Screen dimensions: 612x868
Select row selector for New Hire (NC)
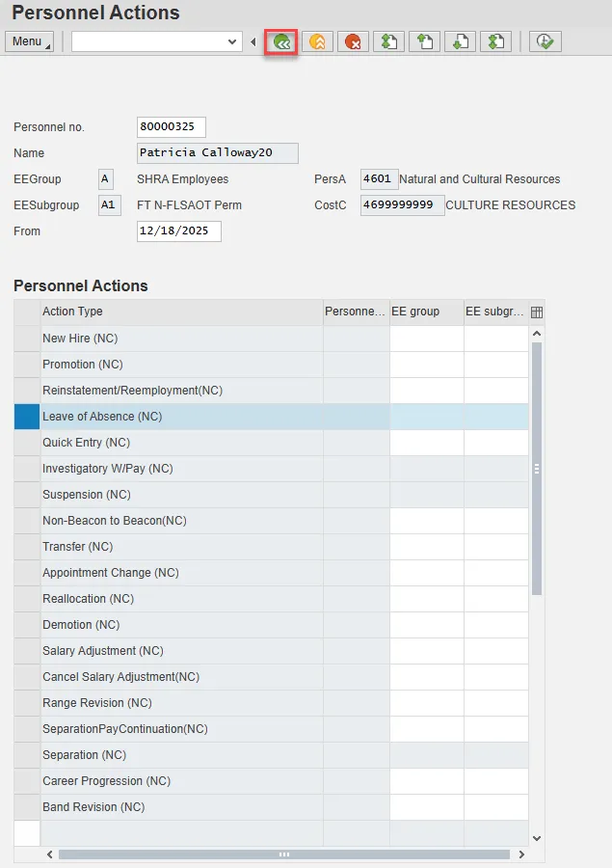coord(27,339)
